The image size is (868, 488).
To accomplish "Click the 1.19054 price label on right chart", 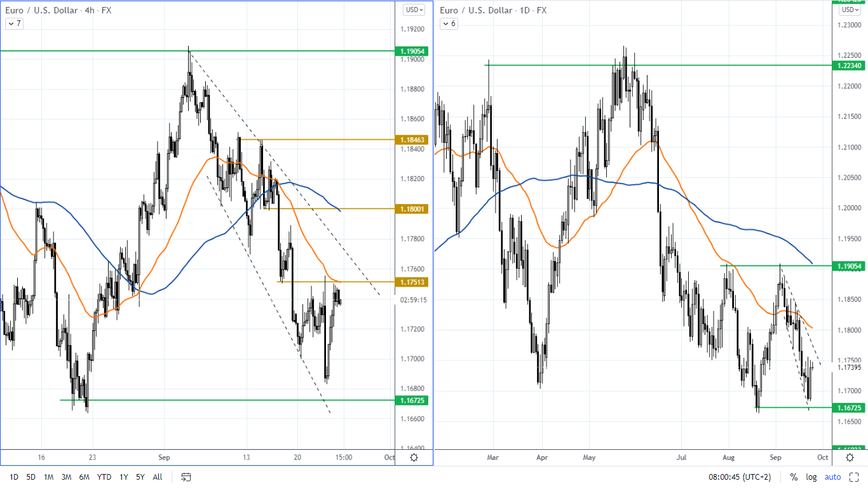I will pos(850,266).
